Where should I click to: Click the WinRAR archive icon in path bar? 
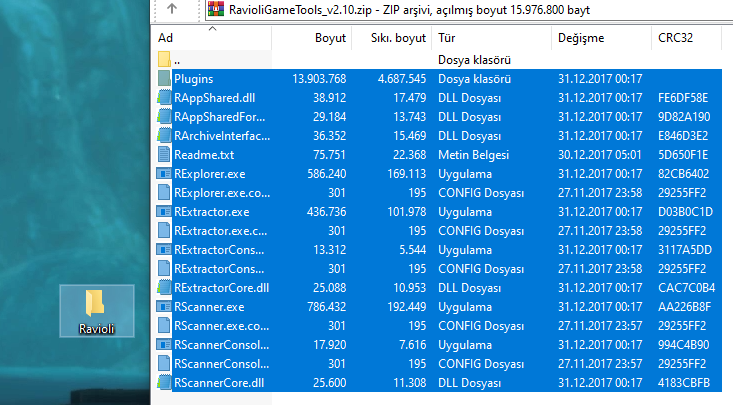point(216,9)
